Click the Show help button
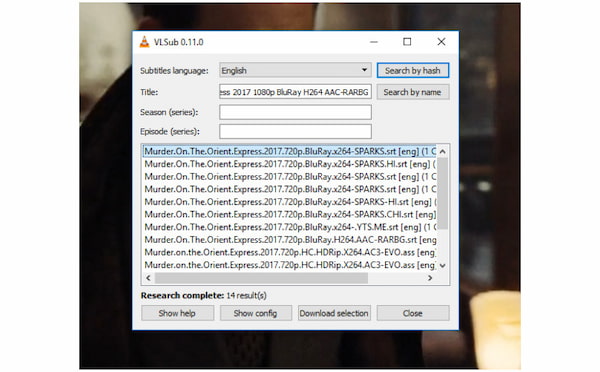 coord(177,313)
